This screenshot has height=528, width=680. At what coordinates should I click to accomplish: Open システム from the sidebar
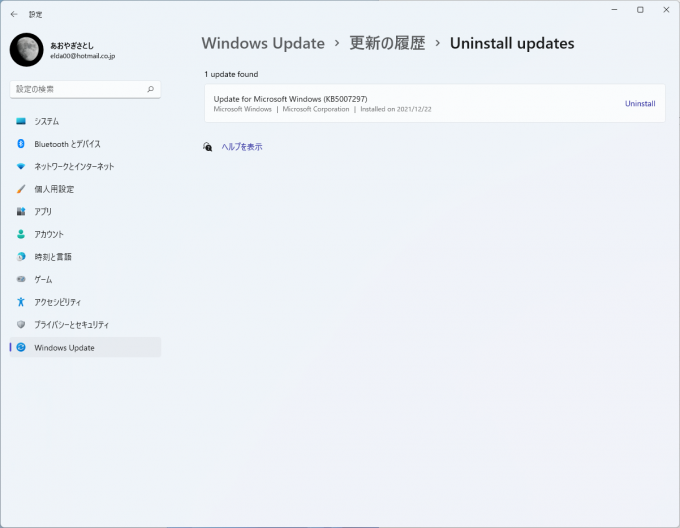(x=85, y=121)
